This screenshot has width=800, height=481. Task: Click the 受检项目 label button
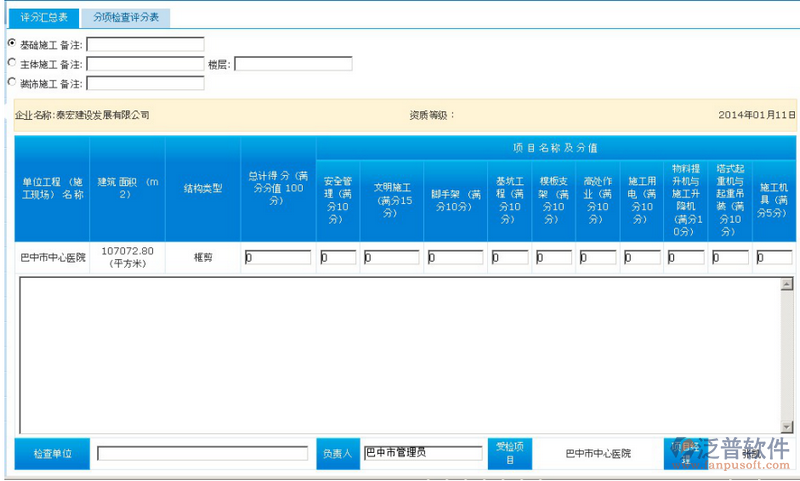[x=509, y=453]
